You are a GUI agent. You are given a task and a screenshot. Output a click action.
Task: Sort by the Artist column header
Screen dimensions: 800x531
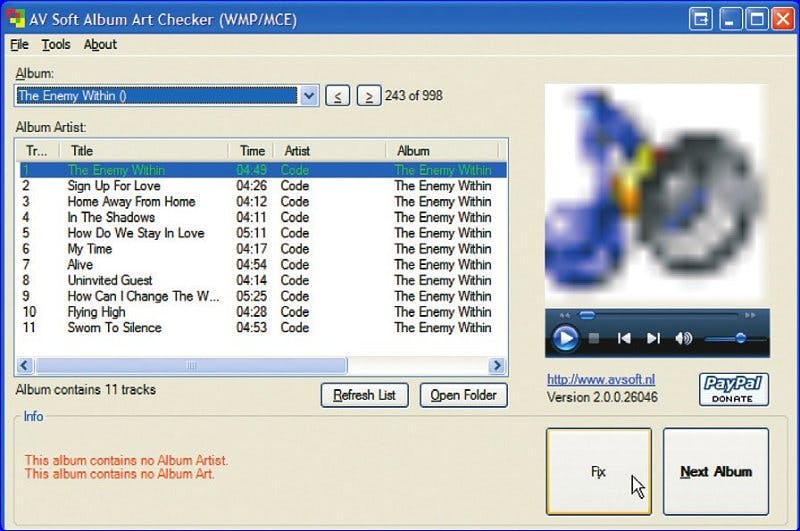point(330,151)
